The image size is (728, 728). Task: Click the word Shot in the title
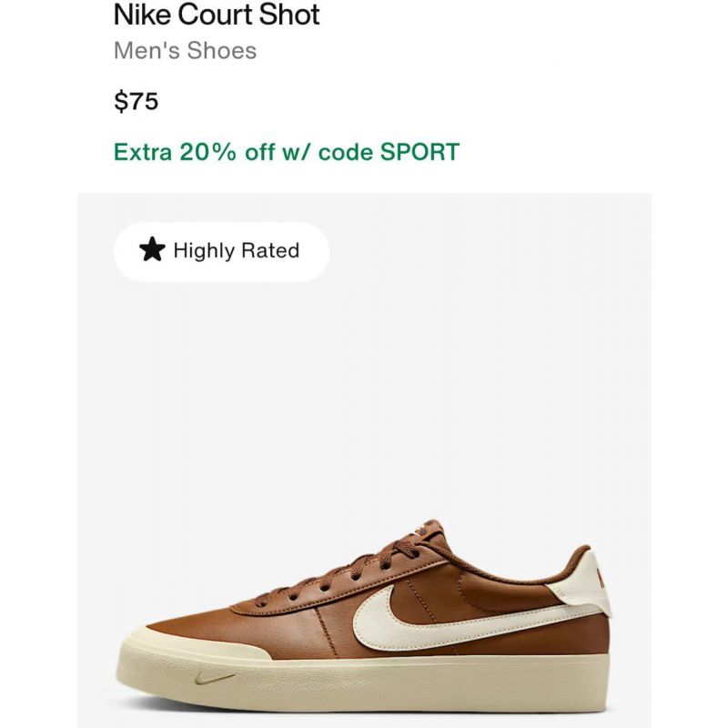[x=289, y=15]
